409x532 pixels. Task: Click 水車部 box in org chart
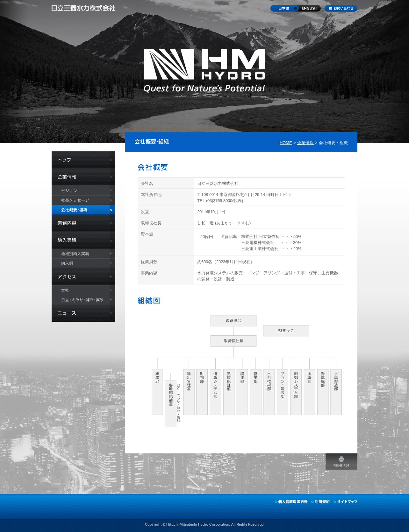309,392
